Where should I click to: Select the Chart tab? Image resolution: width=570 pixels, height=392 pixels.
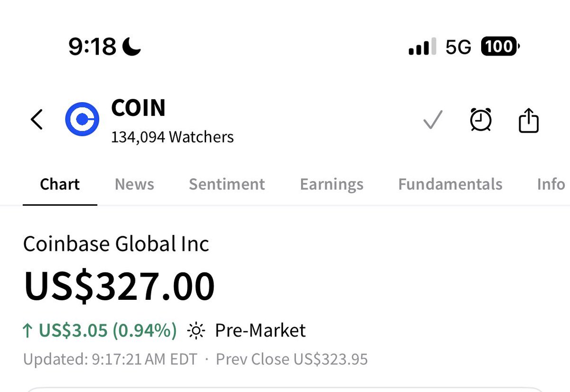pyautogui.click(x=60, y=184)
